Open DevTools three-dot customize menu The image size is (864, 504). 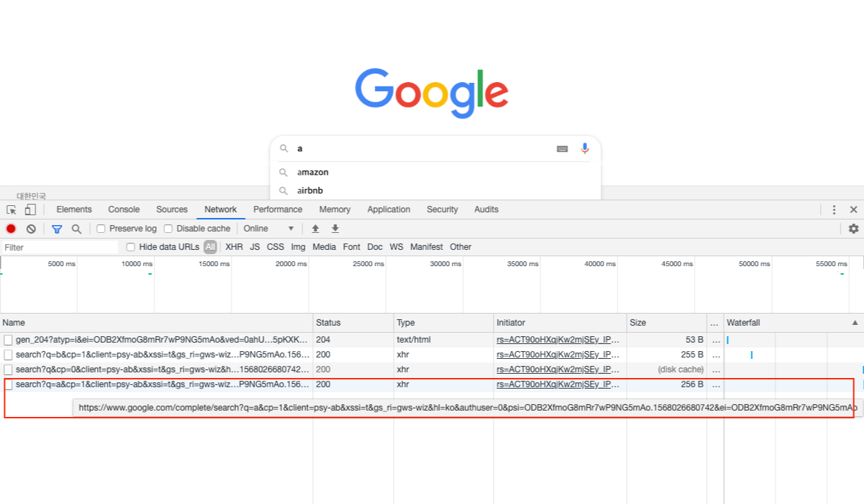point(834,210)
